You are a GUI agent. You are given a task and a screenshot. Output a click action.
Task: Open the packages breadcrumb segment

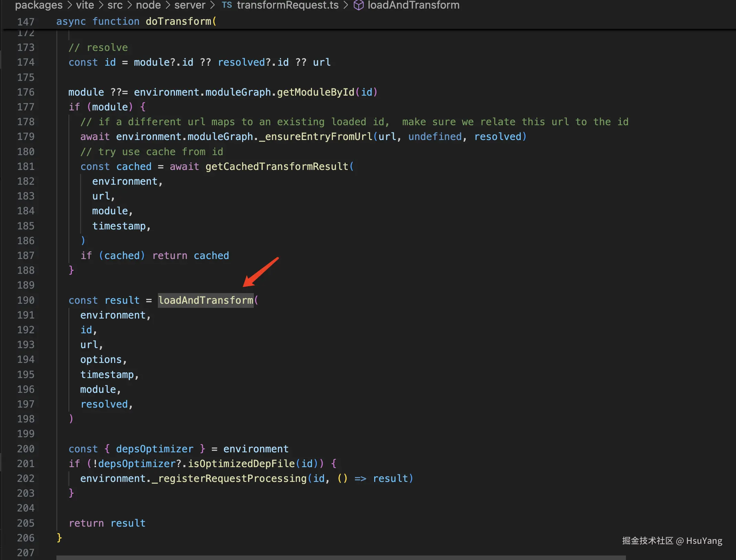click(39, 5)
